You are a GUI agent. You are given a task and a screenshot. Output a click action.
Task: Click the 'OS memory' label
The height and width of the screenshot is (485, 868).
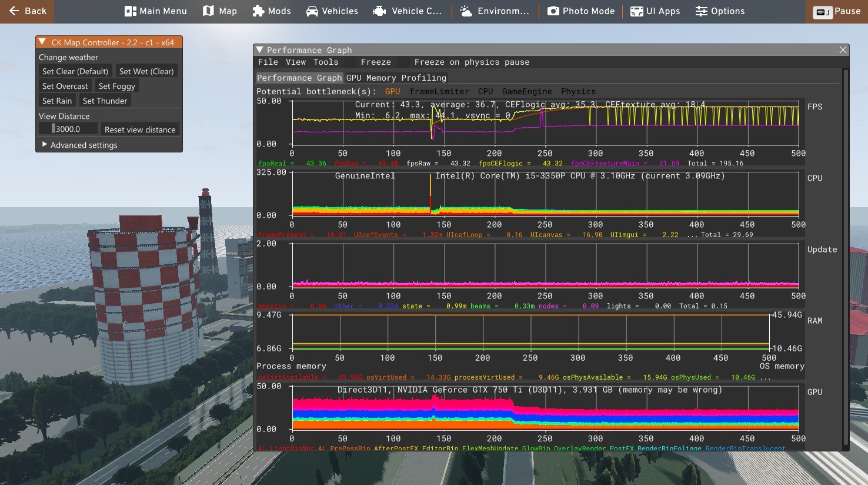click(x=782, y=366)
